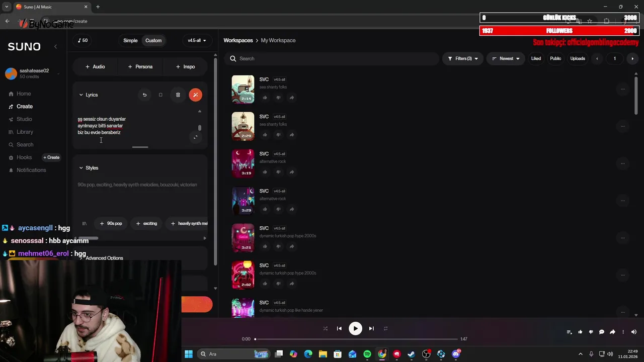Open the 3:19 alternative rock song thumbnail
This screenshot has width=644, height=362.
(243, 163)
